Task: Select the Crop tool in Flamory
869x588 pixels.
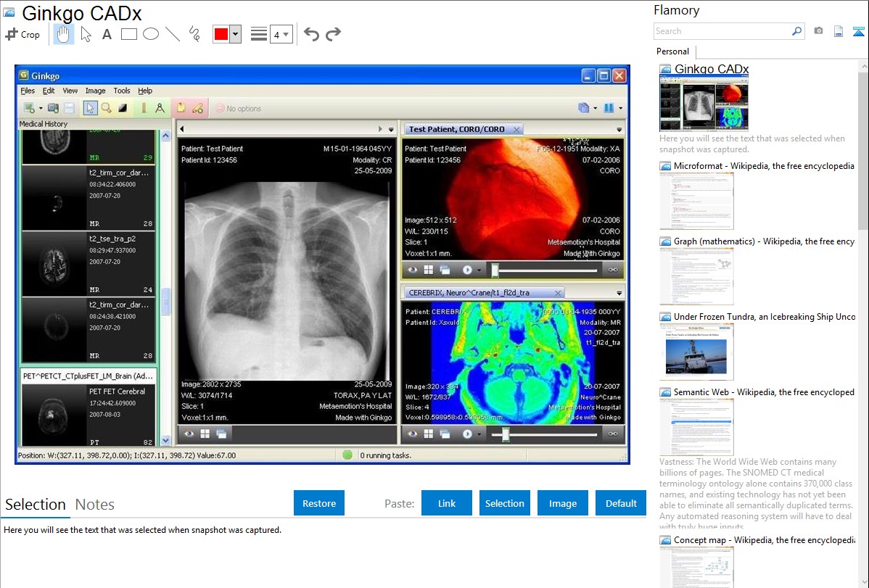Action: [x=22, y=34]
